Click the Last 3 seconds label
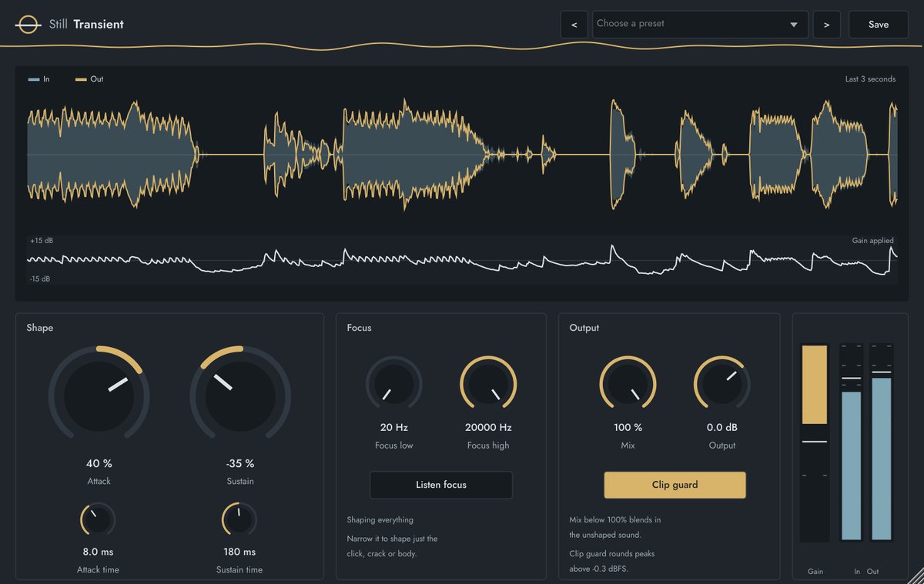The height and width of the screenshot is (584, 924). tap(870, 79)
